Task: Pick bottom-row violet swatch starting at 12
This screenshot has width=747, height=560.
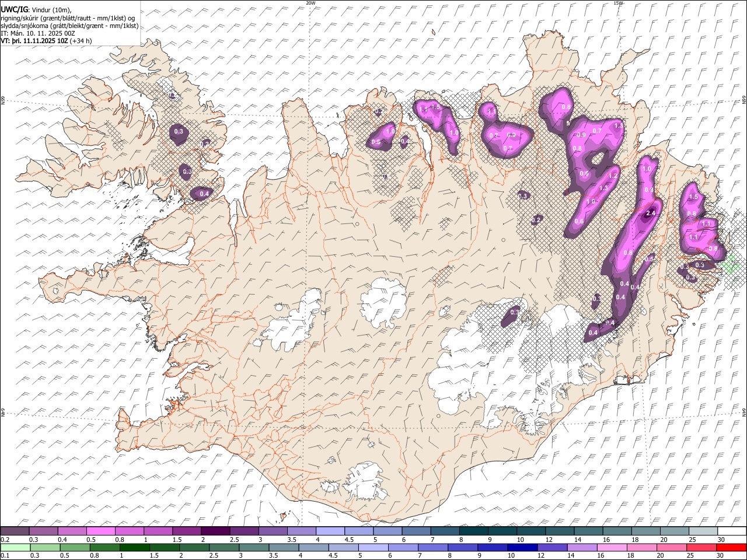Action: (x=552, y=547)
